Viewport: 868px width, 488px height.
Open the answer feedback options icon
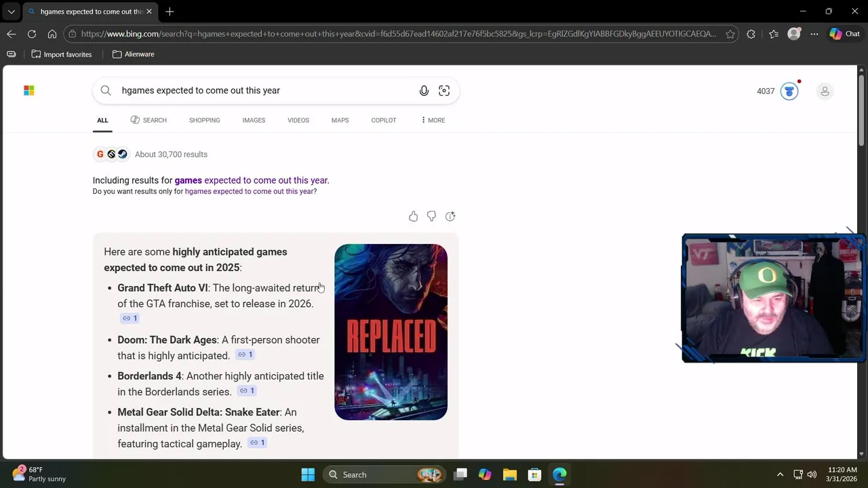450,216
